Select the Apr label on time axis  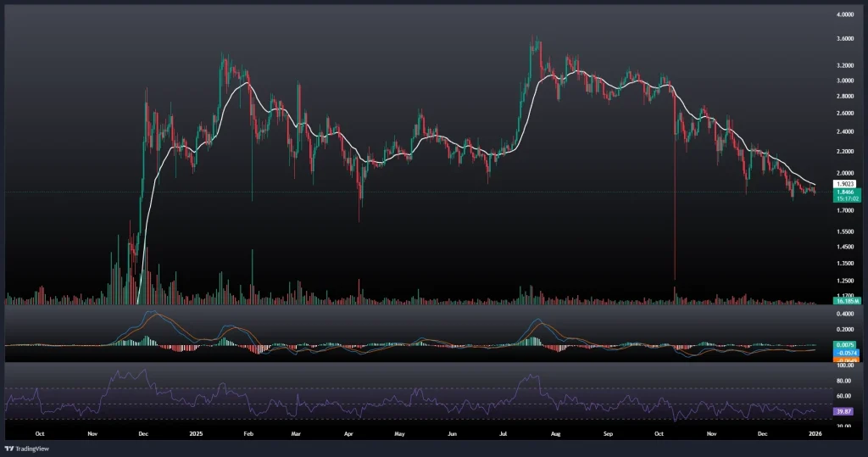pos(349,433)
